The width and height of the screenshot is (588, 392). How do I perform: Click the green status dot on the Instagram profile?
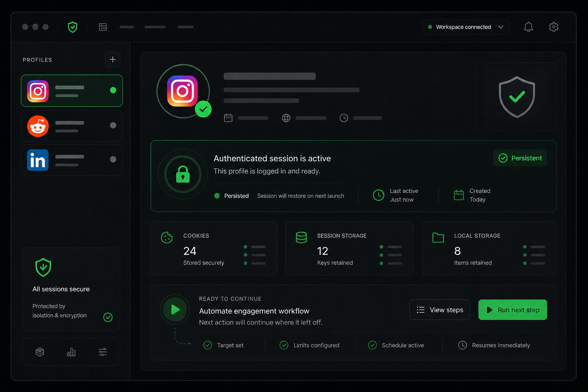(x=113, y=90)
